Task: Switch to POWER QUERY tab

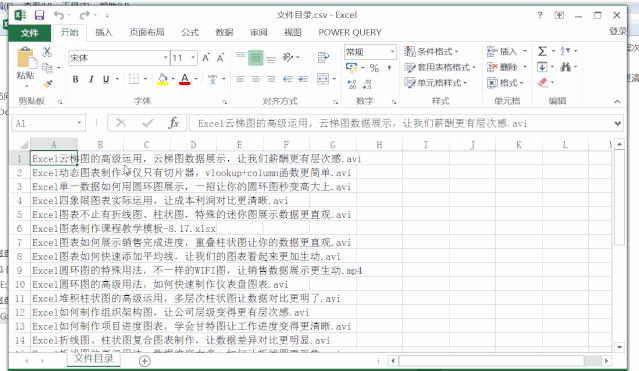Action: tap(350, 32)
